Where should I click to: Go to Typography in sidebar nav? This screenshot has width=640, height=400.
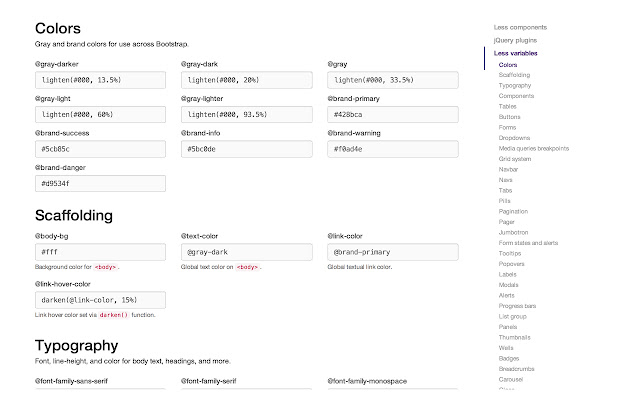click(x=515, y=85)
